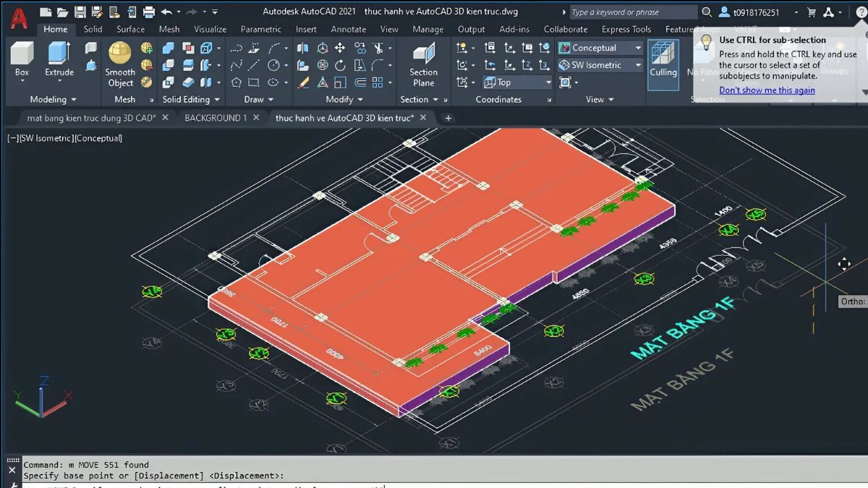The width and height of the screenshot is (868, 488).
Task: Click the Undo arrow icon
Action: tap(166, 12)
